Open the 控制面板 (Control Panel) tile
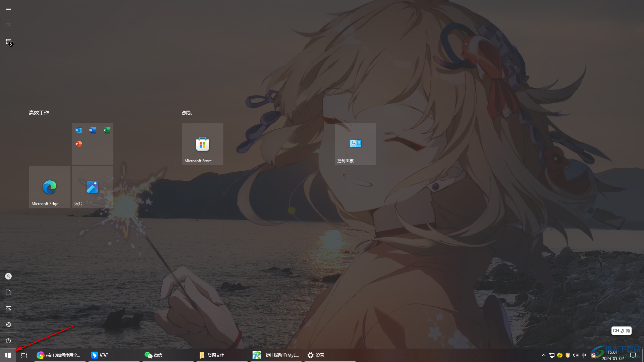Screen dimensions: 644x362 click(356, 144)
